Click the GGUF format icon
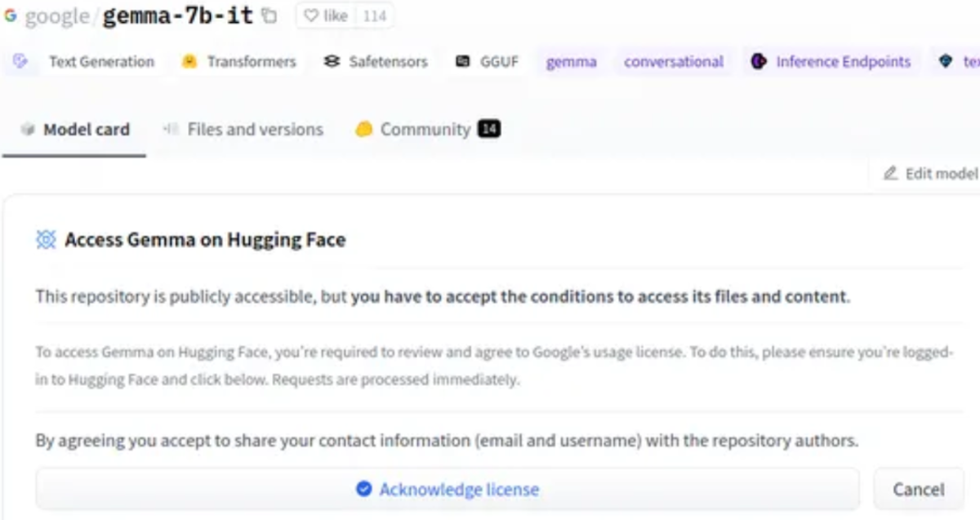This screenshot has width=980, height=520. pos(462,60)
